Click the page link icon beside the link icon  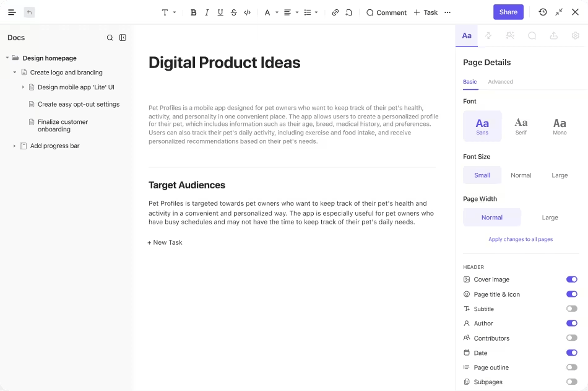pos(348,12)
